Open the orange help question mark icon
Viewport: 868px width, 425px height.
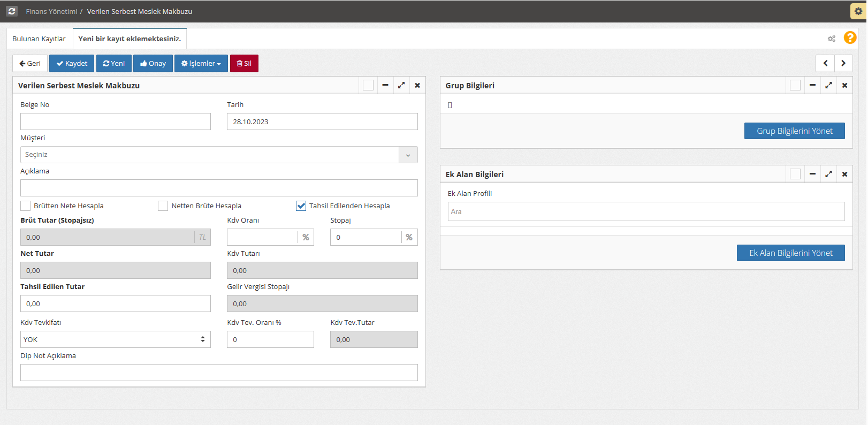tap(850, 37)
